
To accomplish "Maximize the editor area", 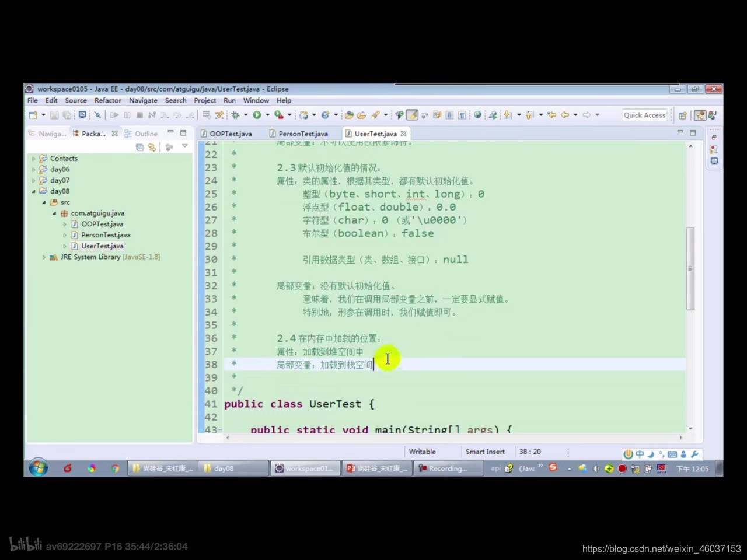I will point(693,132).
